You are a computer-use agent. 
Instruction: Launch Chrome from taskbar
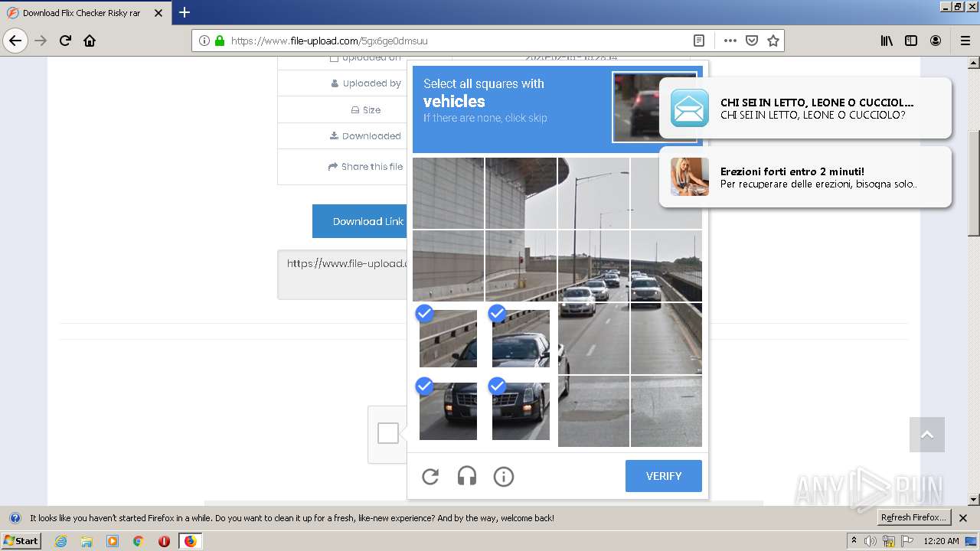pos(139,541)
